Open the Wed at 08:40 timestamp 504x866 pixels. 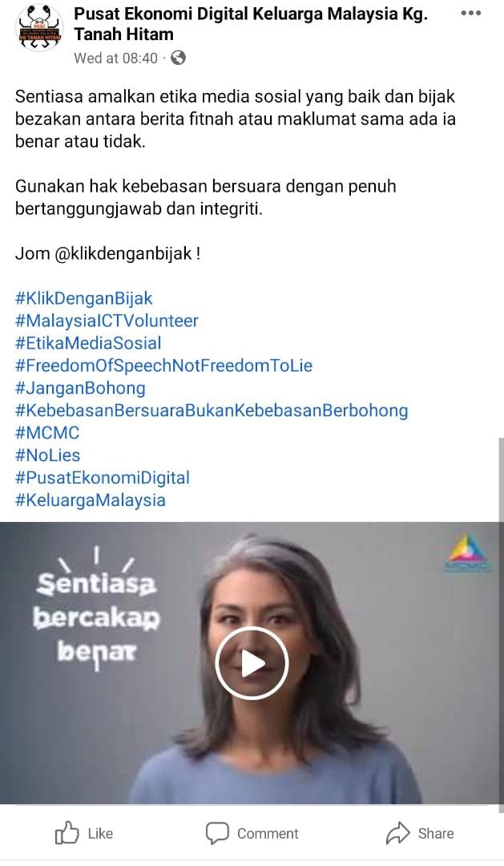(x=116, y=58)
